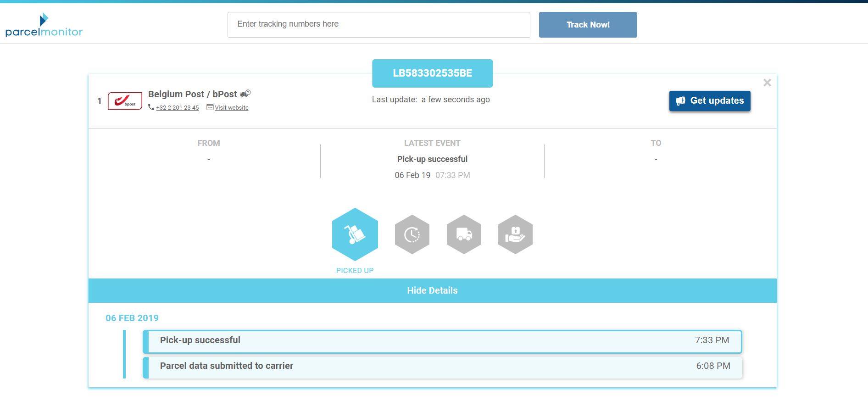This screenshot has width=868, height=412.
Task: Select the Pick-up successful event row
Action: pyautogui.click(x=442, y=341)
